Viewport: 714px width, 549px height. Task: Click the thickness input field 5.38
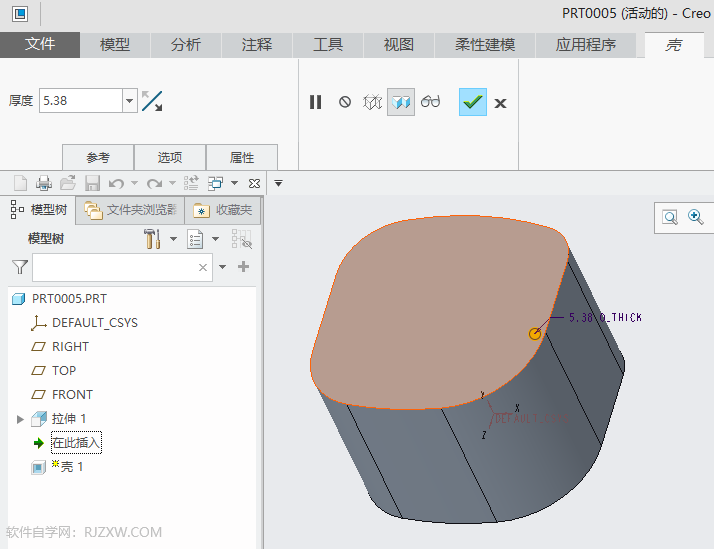[x=81, y=101]
